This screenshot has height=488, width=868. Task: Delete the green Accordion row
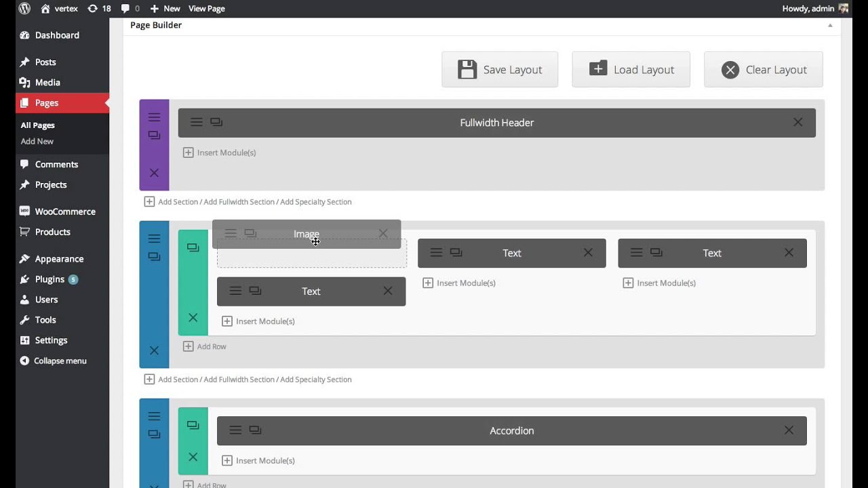point(193,457)
